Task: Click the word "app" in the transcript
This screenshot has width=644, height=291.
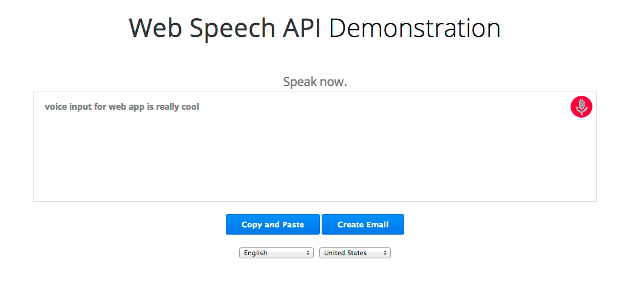Action: [136, 107]
